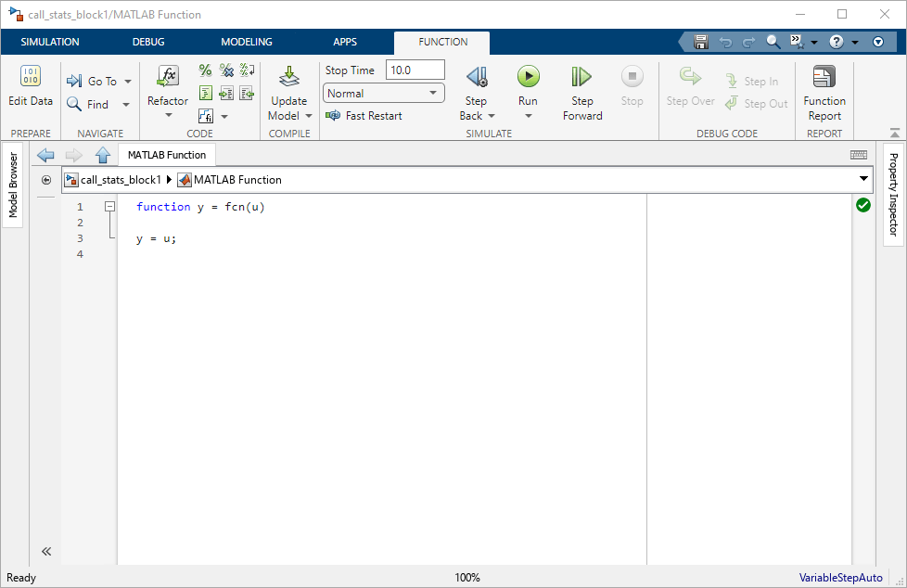Comment the selected code lines
The height and width of the screenshot is (588, 907).
tap(204, 70)
